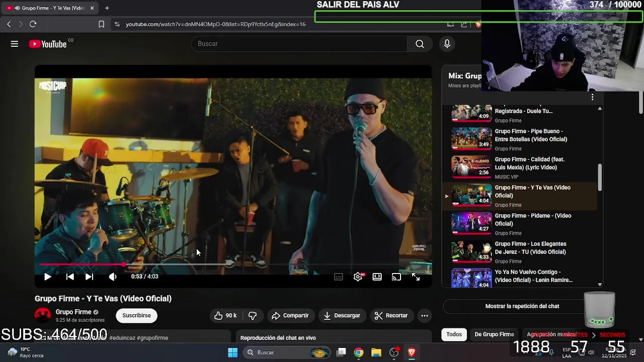Screen dimensions: 644x362
Task: Open the YouTube hamburger guide menu
Action: (15, 44)
